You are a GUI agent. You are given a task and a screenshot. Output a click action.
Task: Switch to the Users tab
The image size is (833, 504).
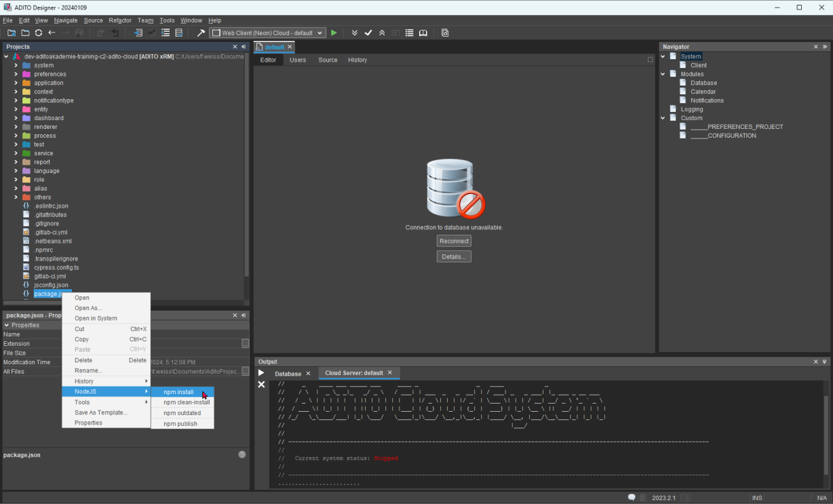[x=298, y=60]
